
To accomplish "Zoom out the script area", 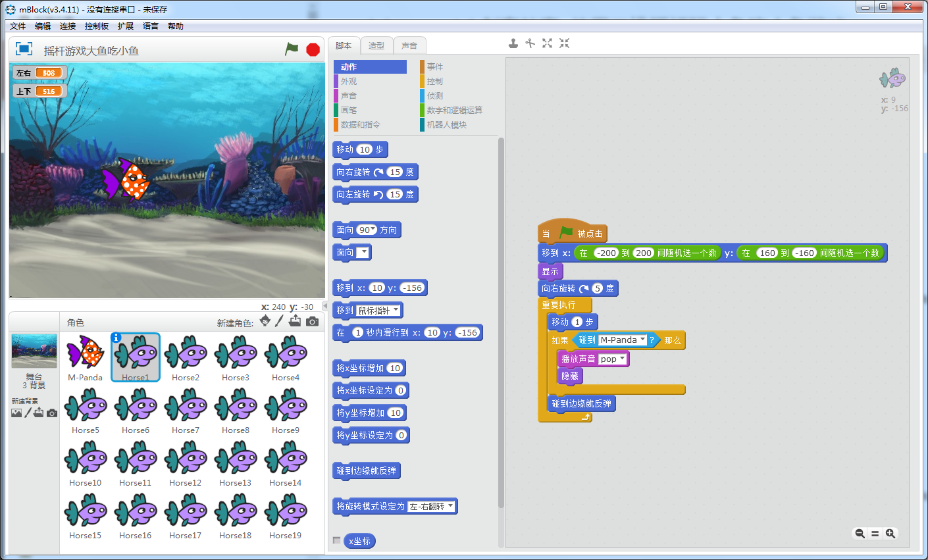I will [x=860, y=534].
